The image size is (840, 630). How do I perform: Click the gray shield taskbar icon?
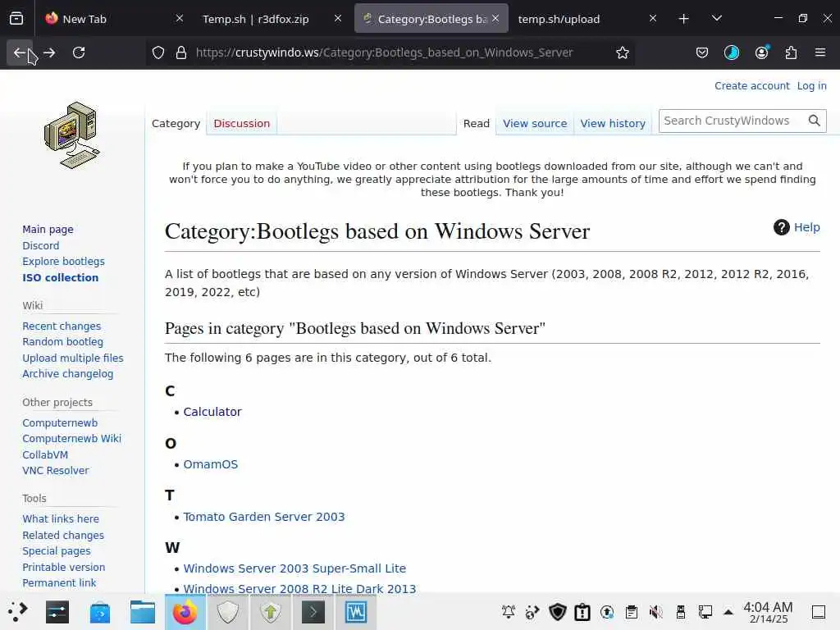click(x=228, y=612)
